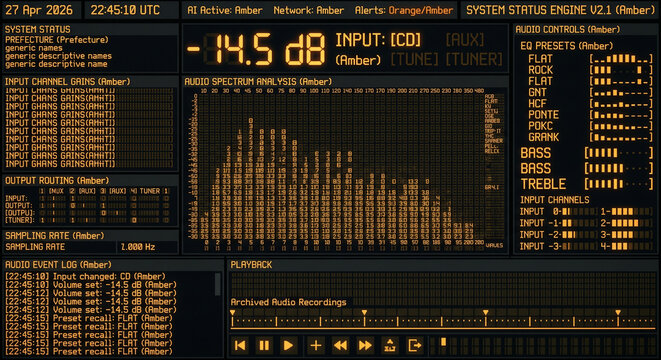Pause the audio playback

click(x=264, y=346)
